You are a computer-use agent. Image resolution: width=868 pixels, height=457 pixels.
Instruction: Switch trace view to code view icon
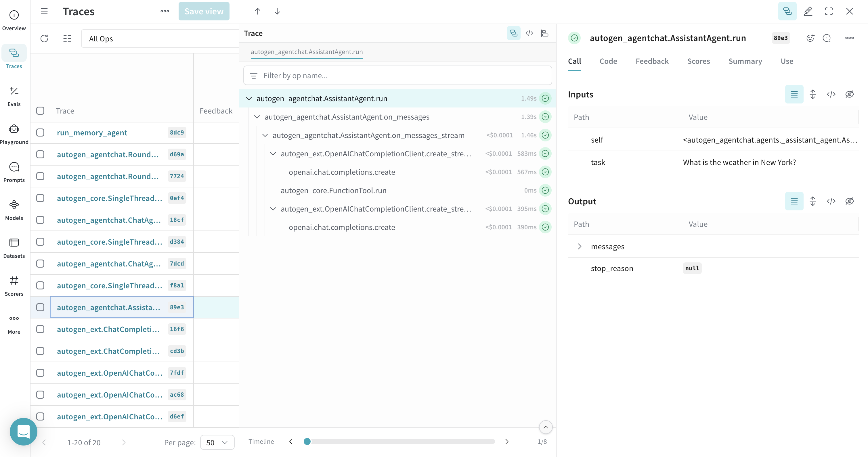pyautogui.click(x=529, y=33)
